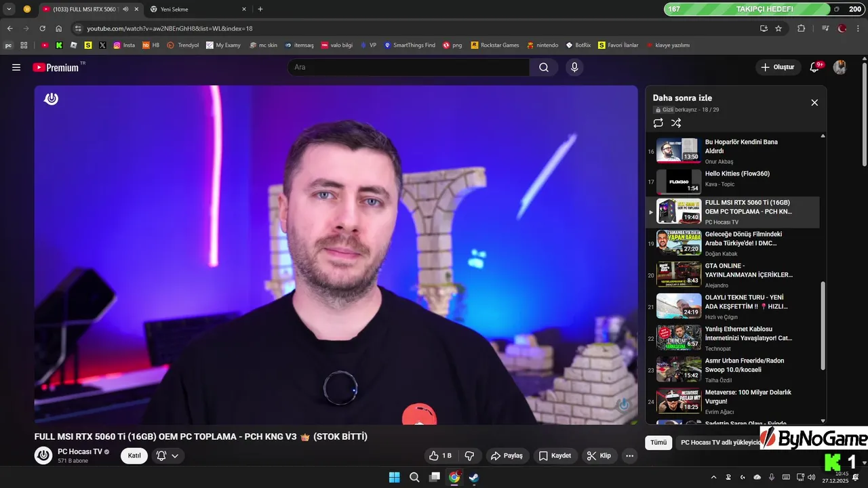Open the account avatar menu
This screenshot has height=488, width=868.
(x=840, y=67)
